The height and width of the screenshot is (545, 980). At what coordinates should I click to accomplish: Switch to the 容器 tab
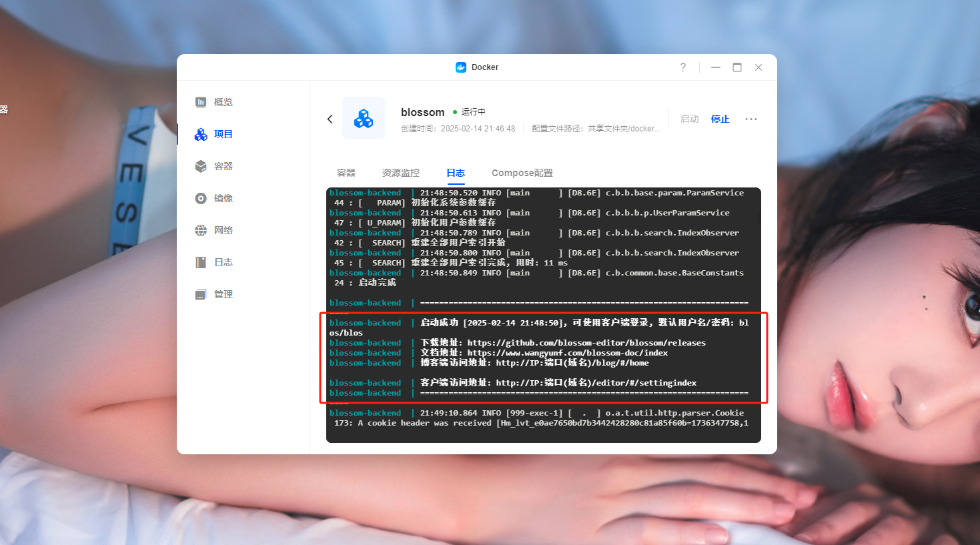click(346, 173)
